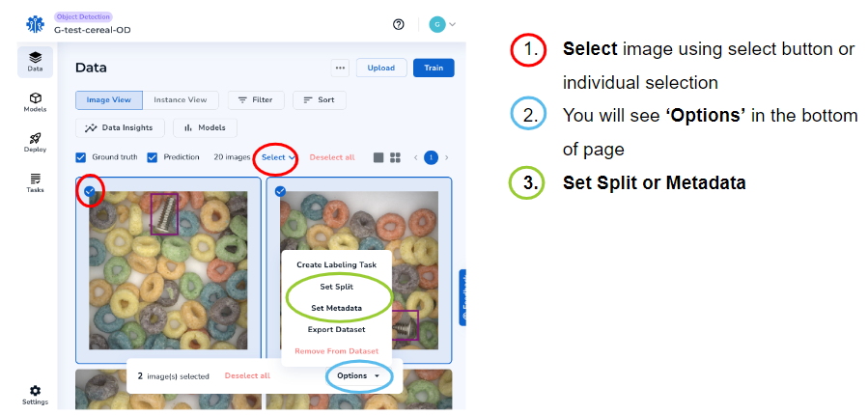The image size is (868, 415).
Task: Open the third cereal image thumbnail
Action: point(168,390)
